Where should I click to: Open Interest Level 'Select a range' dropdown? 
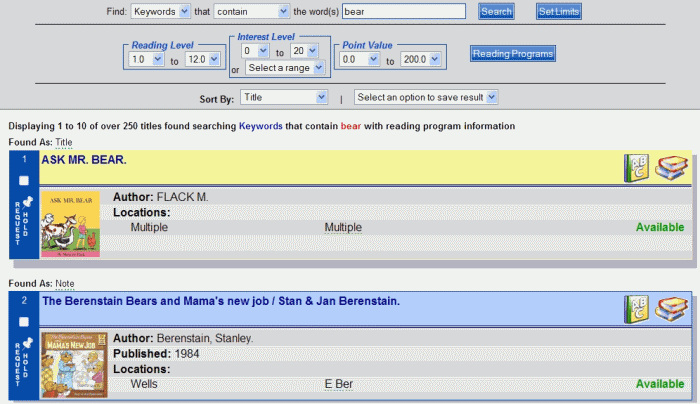pos(285,68)
